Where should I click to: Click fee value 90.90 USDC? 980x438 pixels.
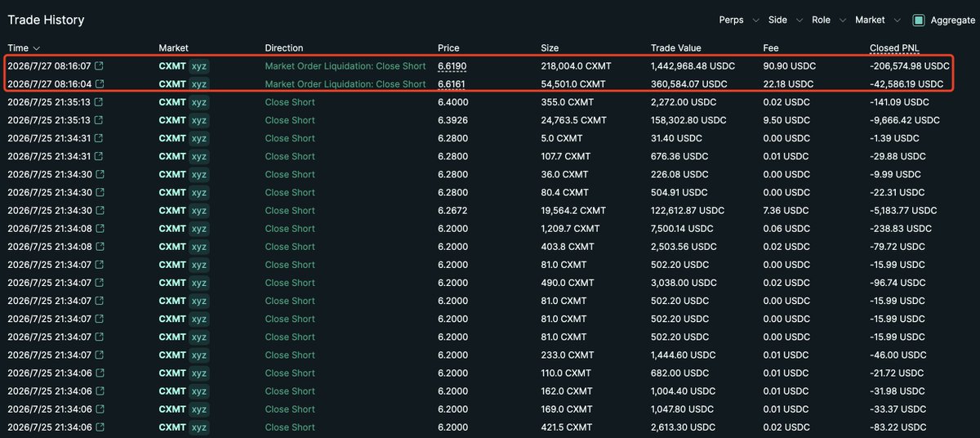789,66
